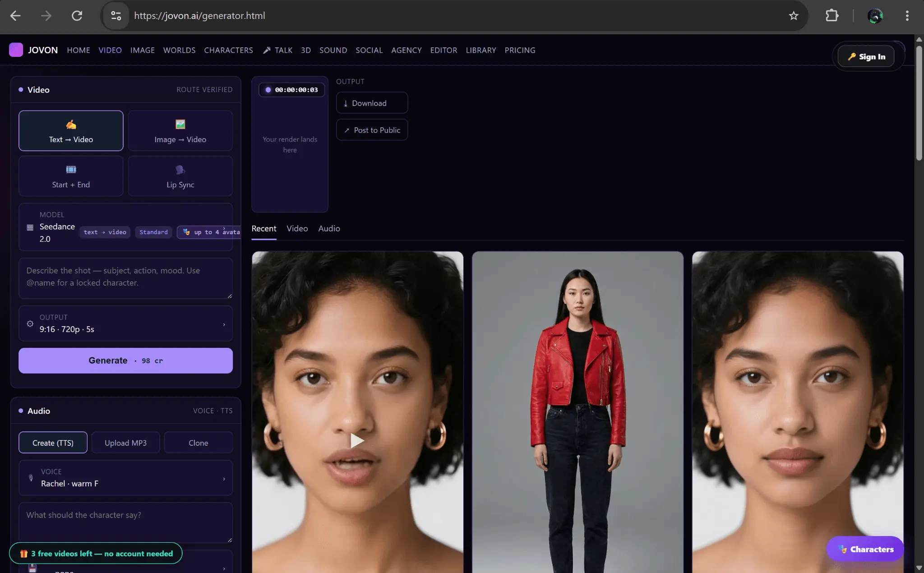Focus the 'What should the character say?' field
The height and width of the screenshot is (573, 924).
(126, 522)
